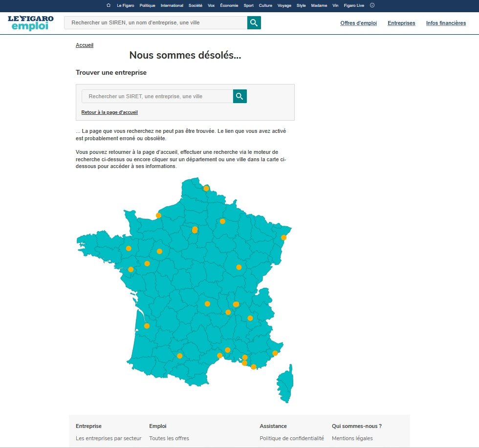Select the Grenoble marker on the map

point(250,318)
